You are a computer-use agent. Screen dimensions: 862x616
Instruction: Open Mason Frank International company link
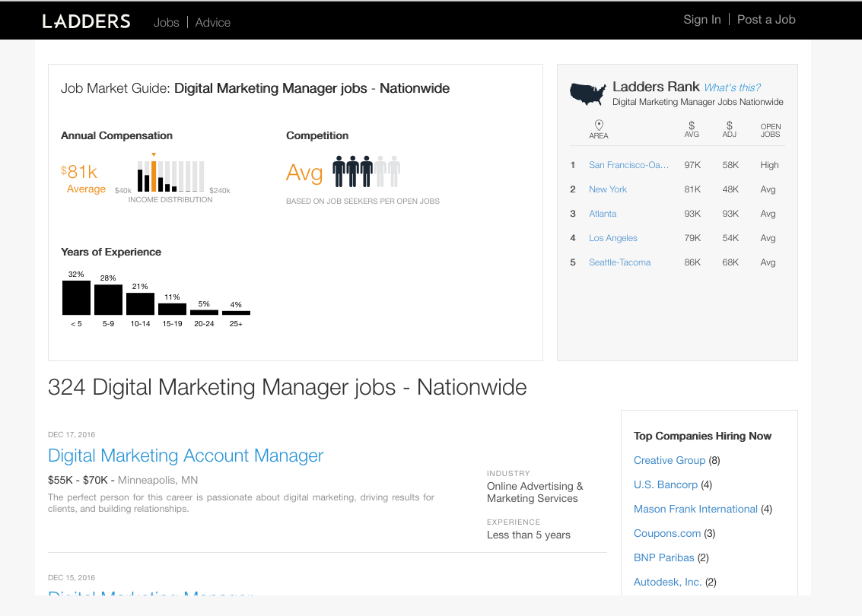pyautogui.click(x=695, y=509)
